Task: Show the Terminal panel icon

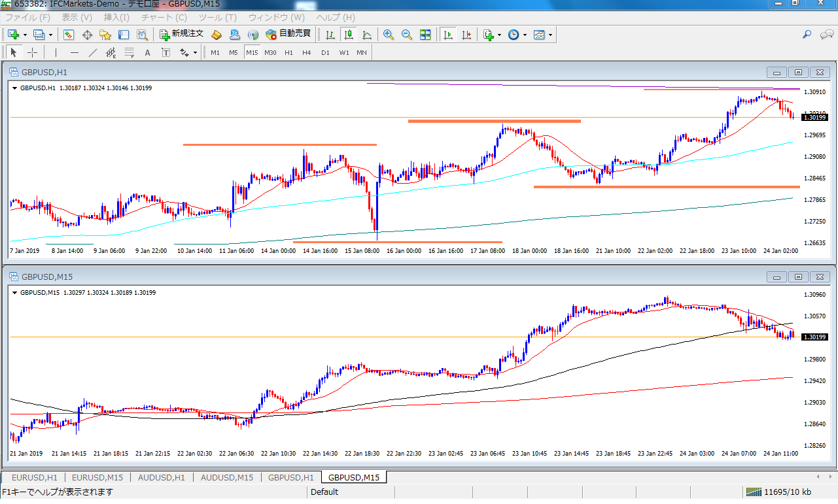Action: (124, 35)
